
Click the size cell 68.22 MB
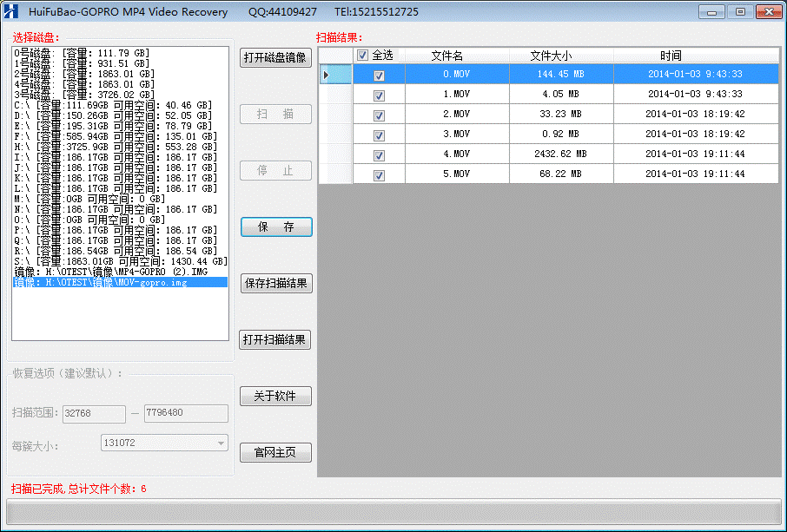(561, 174)
